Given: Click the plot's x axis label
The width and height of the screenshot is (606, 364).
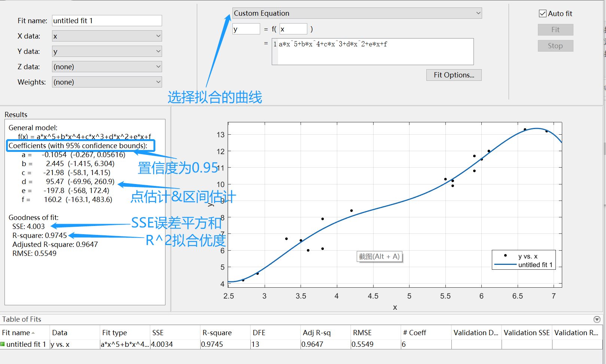Looking at the screenshot, I should click(395, 308).
